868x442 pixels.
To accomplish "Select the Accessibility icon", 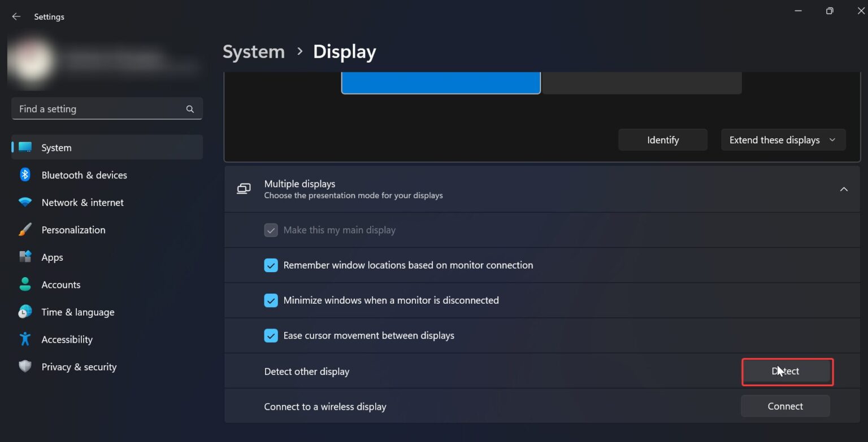I will coord(25,339).
